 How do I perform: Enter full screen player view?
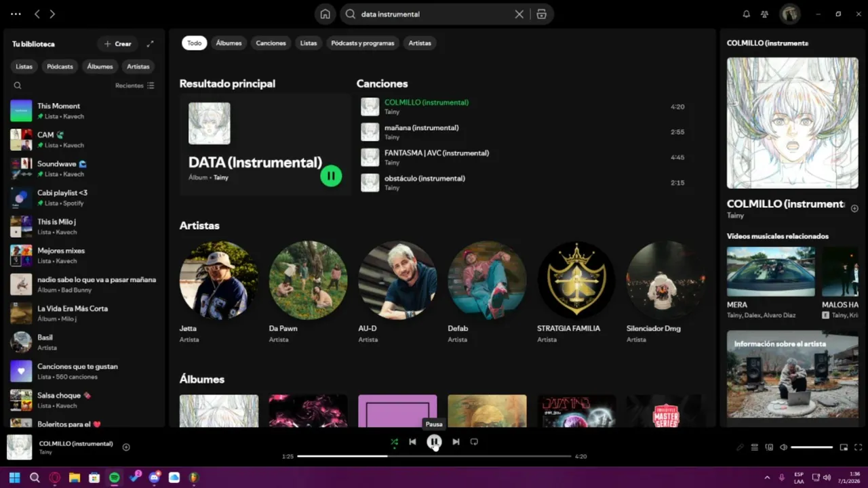point(859,447)
